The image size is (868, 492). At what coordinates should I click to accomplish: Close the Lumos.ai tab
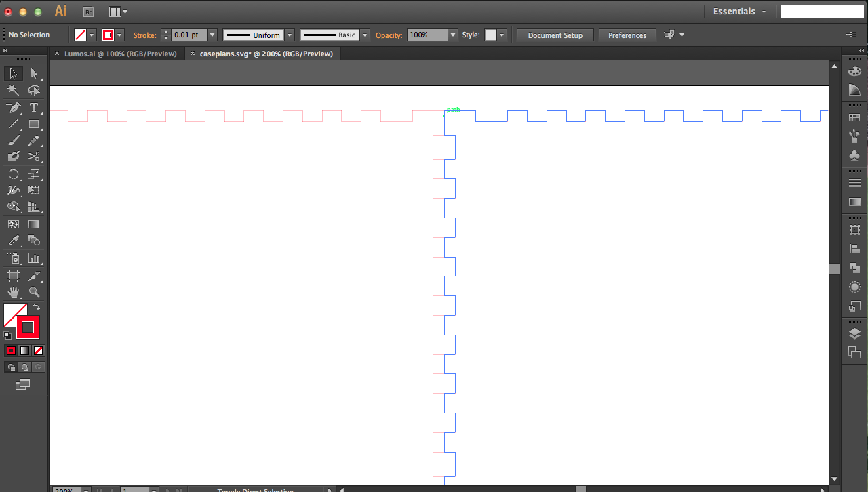(58, 54)
